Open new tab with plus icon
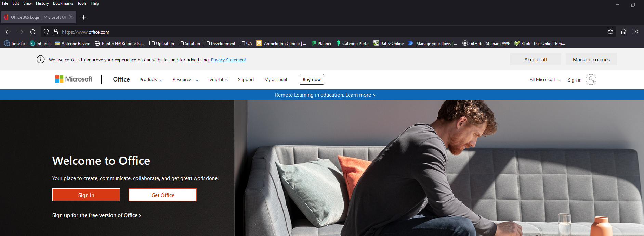The width and height of the screenshot is (644, 236). (x=83, y=17)
